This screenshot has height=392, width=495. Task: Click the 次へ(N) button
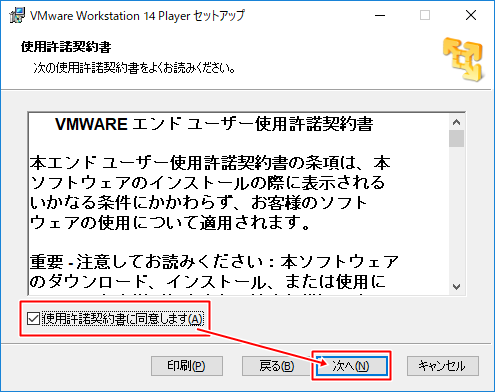[x=351, y=366]
